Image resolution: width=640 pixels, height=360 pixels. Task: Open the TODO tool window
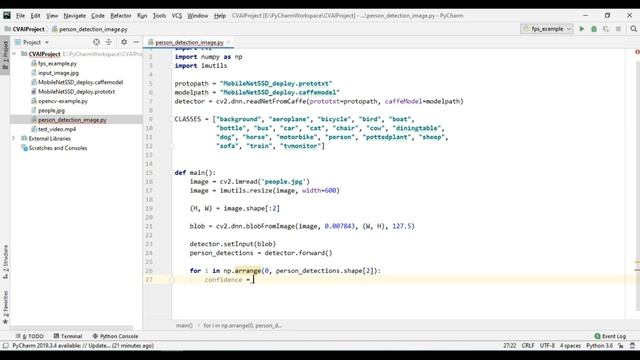pyautogui.click(x=30, y=336)
